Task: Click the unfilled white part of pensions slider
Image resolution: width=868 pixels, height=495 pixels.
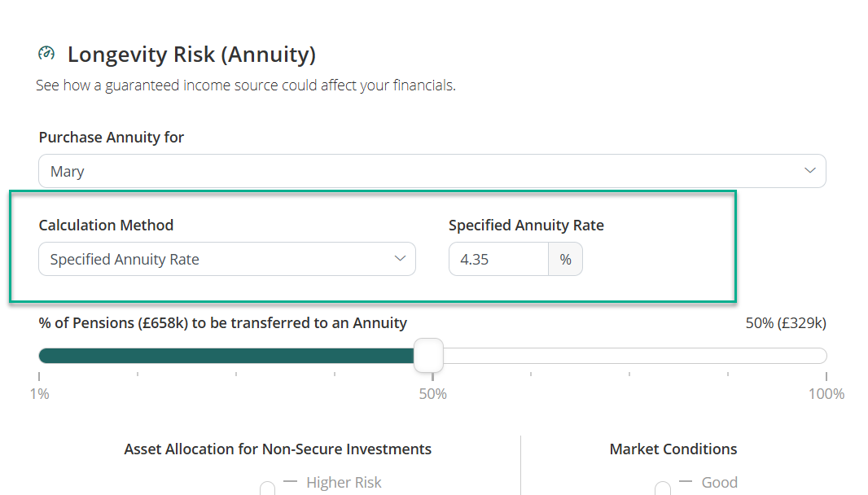Action: tap(635, 356)
